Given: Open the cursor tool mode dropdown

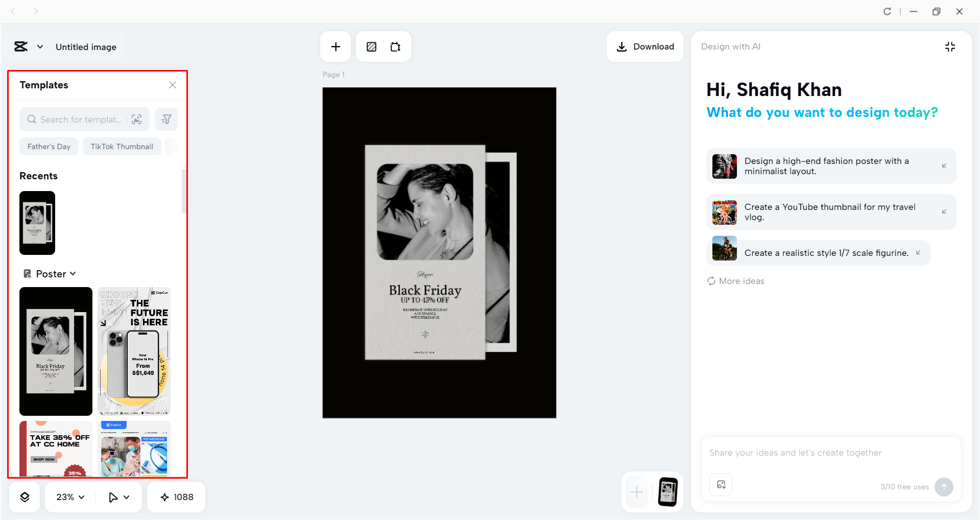Looking at the screenshot, I should [x=118, y=497].
